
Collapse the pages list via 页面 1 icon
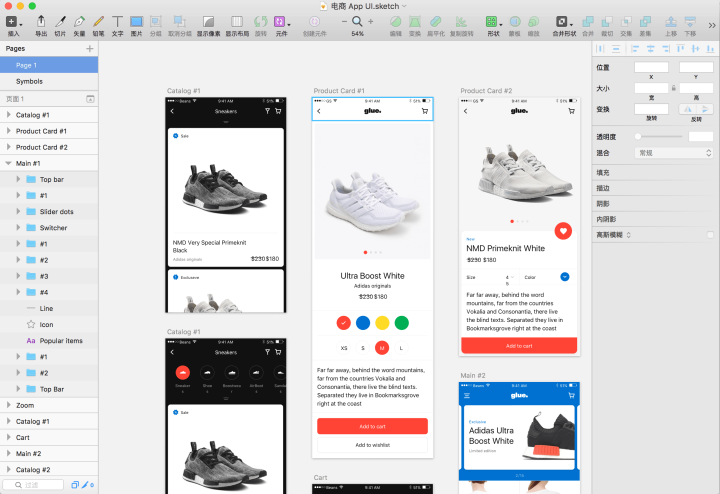(x=90, y=99)
